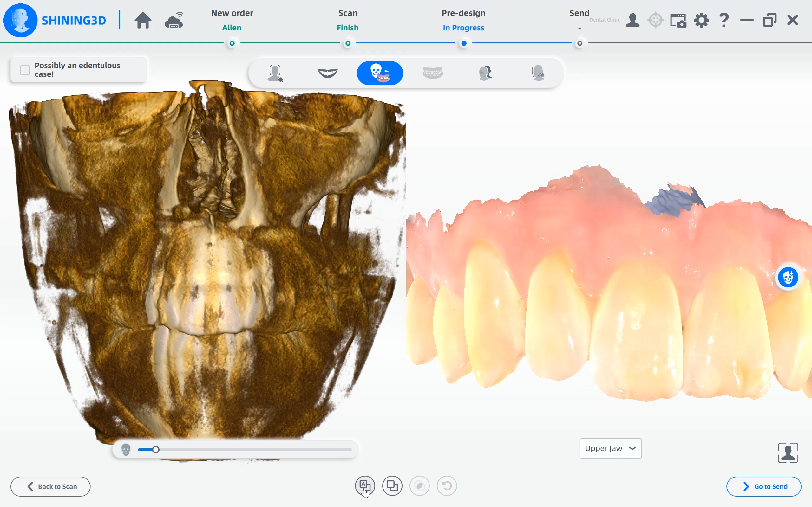Open the face scan inspection tool
This screenshot has height=507, width=812.
pyautogui.click(x=275, y=73)
